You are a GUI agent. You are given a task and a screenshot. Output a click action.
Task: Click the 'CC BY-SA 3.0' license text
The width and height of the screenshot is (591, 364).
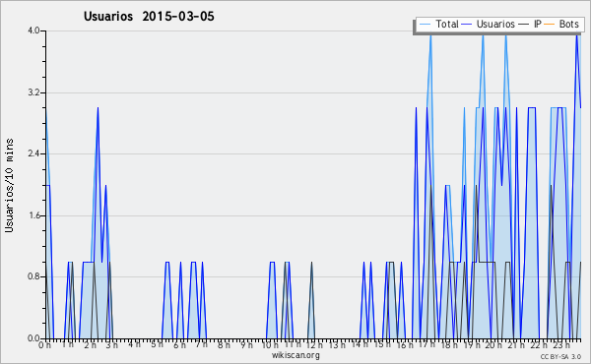coord(560,356)
